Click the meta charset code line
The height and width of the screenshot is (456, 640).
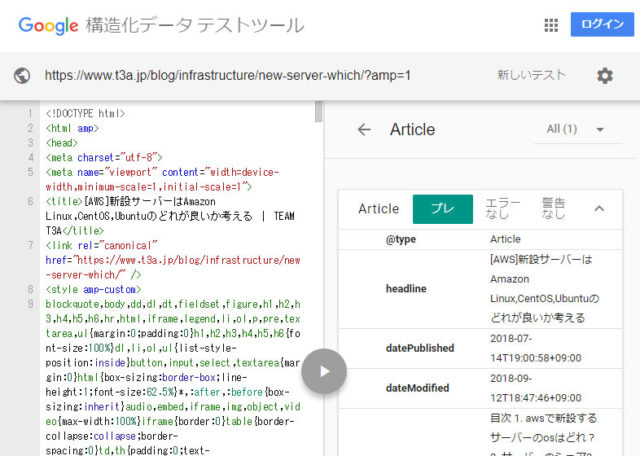pyautogui.click(x=104, y=158)
